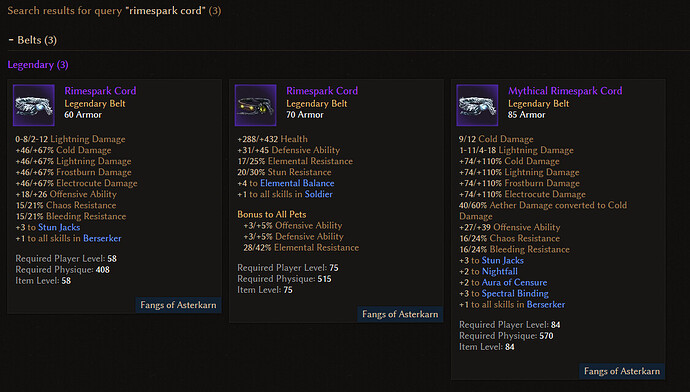Click 'Required Physique: 515' text

click(284, 279)
